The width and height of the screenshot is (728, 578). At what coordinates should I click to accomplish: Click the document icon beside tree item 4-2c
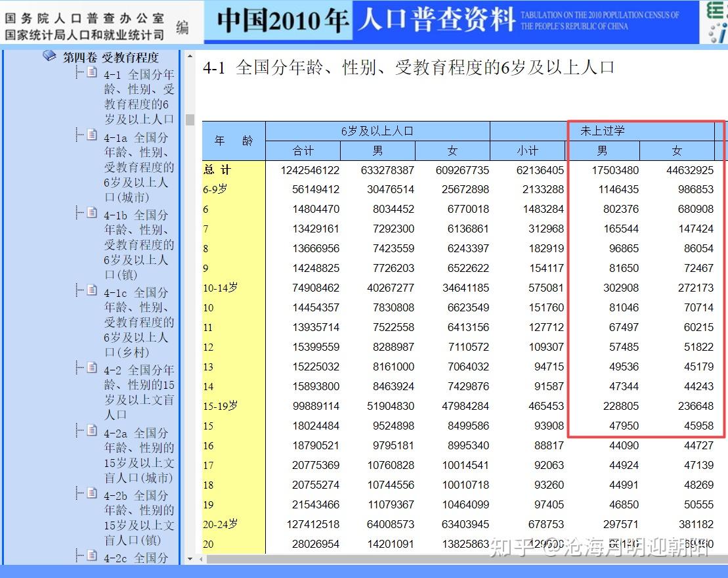92,555
